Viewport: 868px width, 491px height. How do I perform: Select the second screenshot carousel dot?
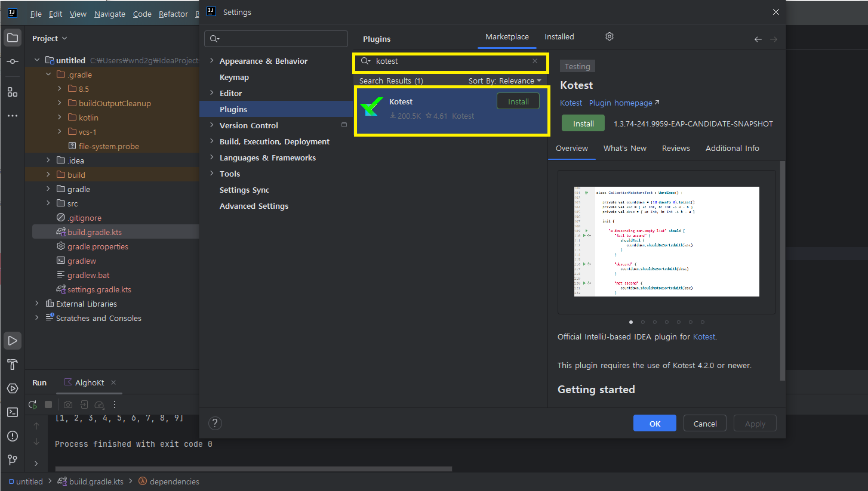(x=643, y=322)
